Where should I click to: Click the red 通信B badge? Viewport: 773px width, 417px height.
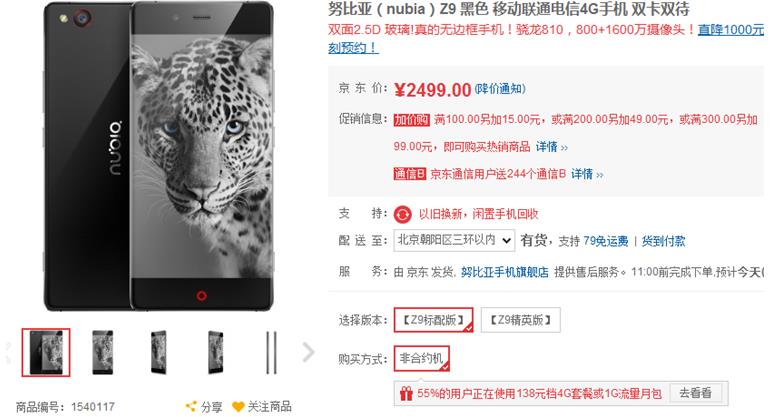click(x=410, y=174)
